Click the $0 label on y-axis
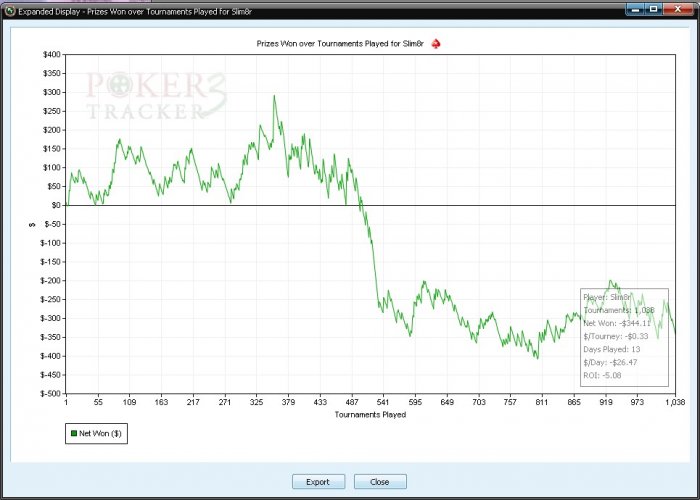Screen dimensions: 700x500 coord(56,205)
